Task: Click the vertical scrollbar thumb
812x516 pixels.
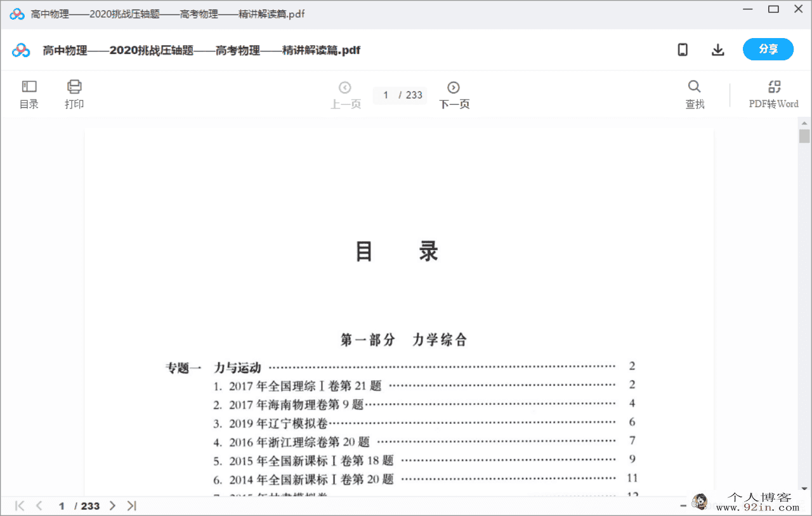Action: [804, 136]
